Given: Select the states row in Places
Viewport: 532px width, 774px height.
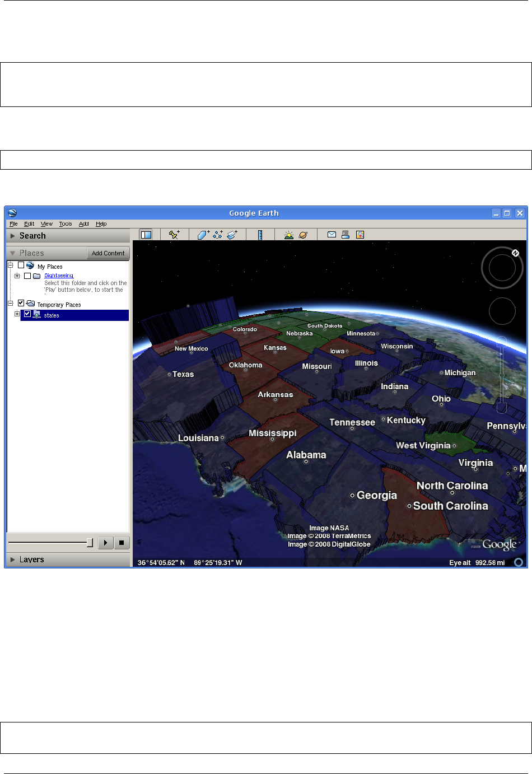Looking at the screenshot, I should pos(74,315).
